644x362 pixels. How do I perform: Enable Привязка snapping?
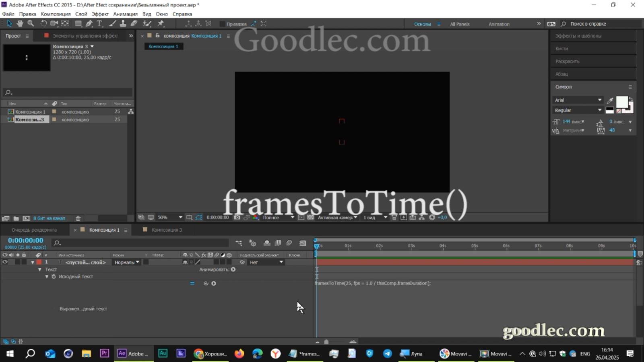click(223, 24)
